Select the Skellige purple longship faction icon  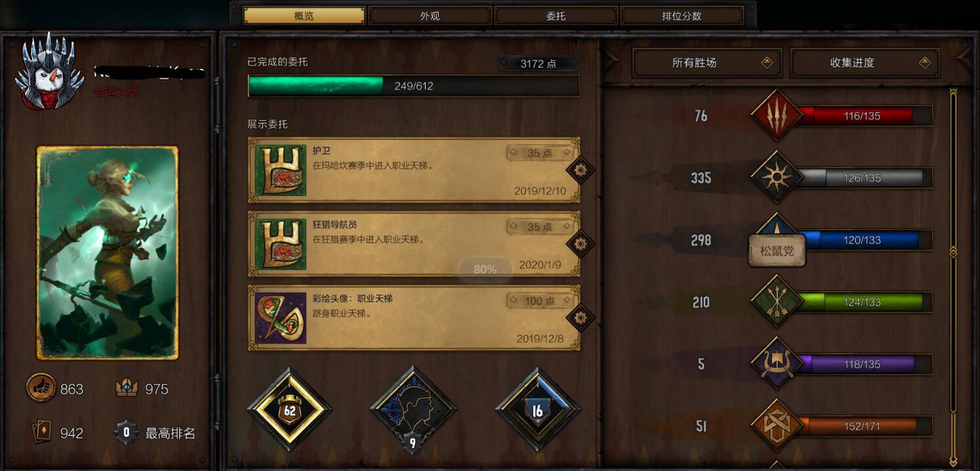(x=777, y=363)
